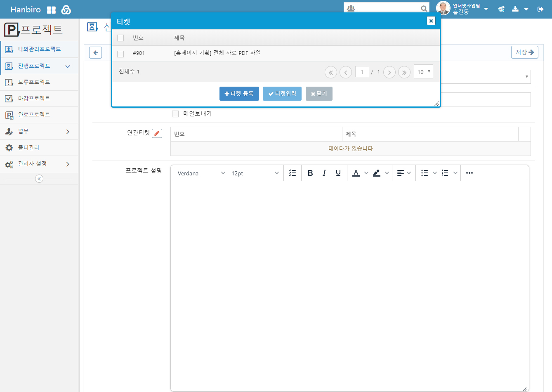
Task: Click the 티켓입력 button
Action: click(282, 94)
